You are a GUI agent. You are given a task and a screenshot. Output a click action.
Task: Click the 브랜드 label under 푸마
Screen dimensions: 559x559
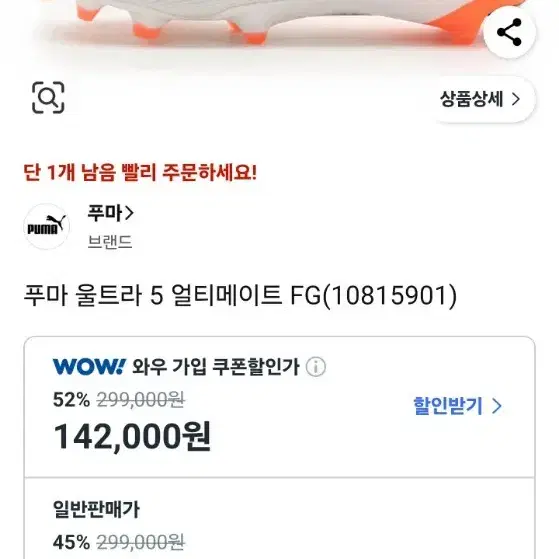click(x=110, y=242)
